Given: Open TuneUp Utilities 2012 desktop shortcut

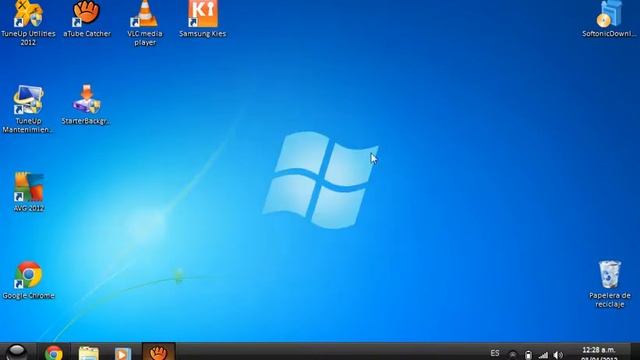Looking at the screenshot, I should coord(28,22).
